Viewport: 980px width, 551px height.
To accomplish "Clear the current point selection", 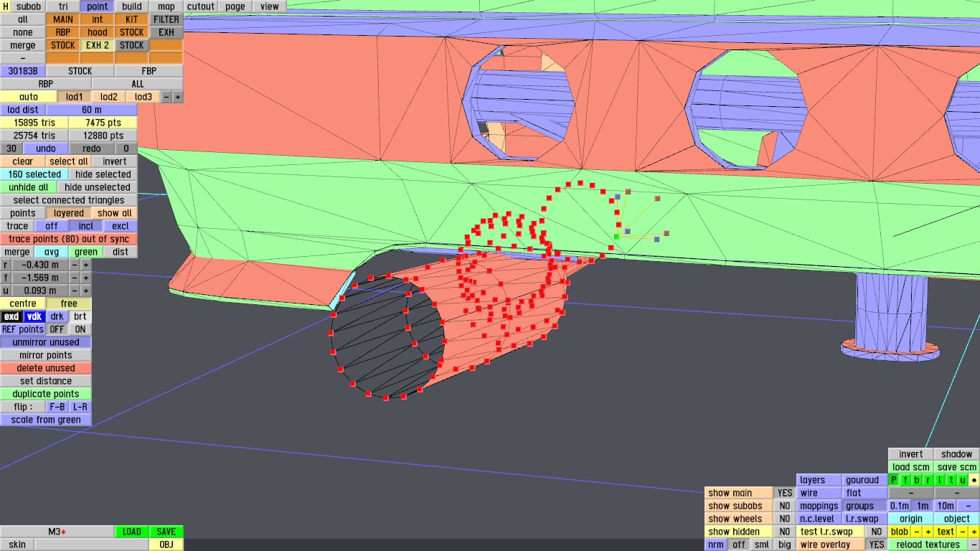I will pos(23,161).
